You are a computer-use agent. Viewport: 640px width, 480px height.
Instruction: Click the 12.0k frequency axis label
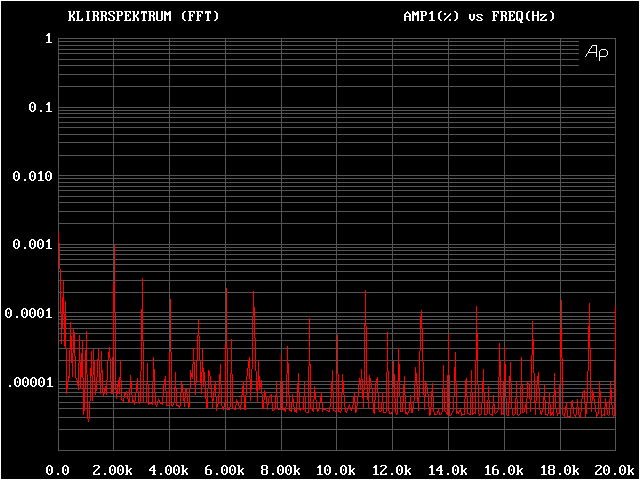pos(394,469)
